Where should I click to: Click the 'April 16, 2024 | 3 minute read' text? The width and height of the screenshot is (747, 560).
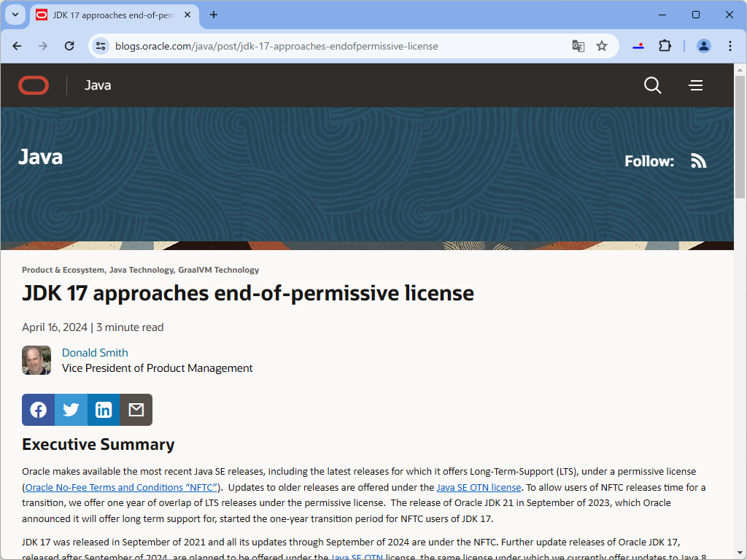click(93, 327)
